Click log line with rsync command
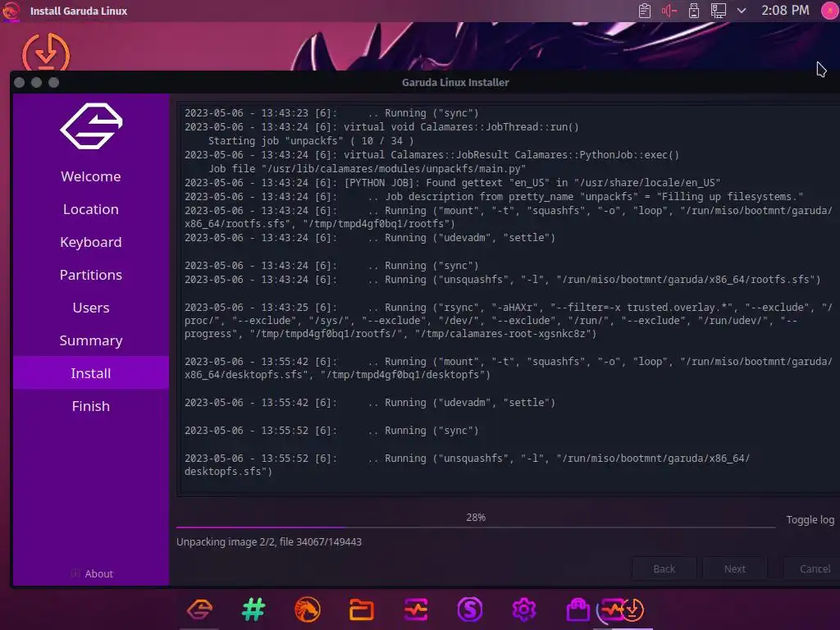The width and height of the screenshot is (840, 630). tap(509, 321)
